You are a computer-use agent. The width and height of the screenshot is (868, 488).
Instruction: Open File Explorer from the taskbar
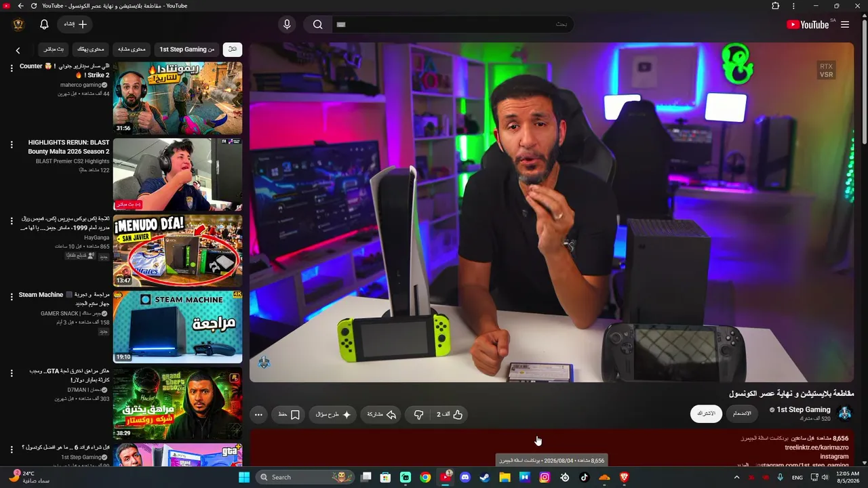point(505,477)
